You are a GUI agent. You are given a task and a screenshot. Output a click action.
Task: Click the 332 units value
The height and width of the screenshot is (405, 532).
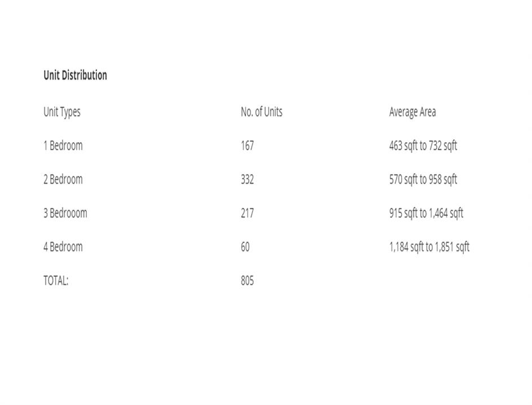coord(247,180)
